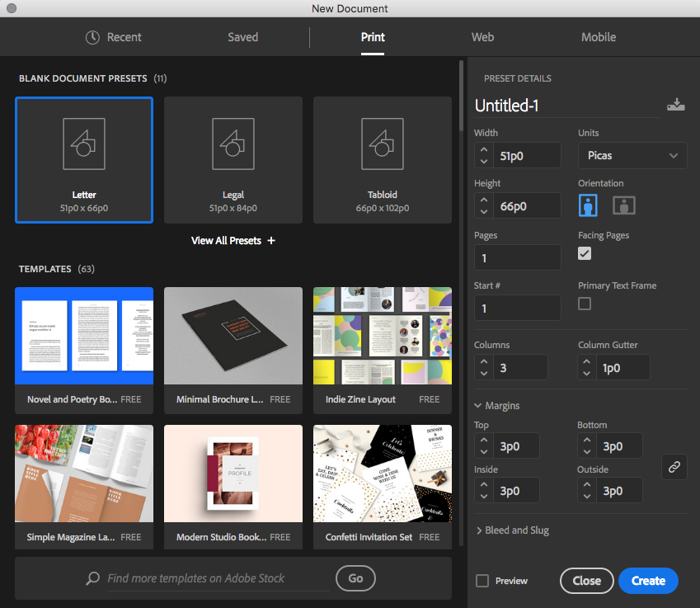The height and width of the screenshot is (608, 700).
Task: Decrease Column Gutter with down arrow
Action: [x=586, y=374]
